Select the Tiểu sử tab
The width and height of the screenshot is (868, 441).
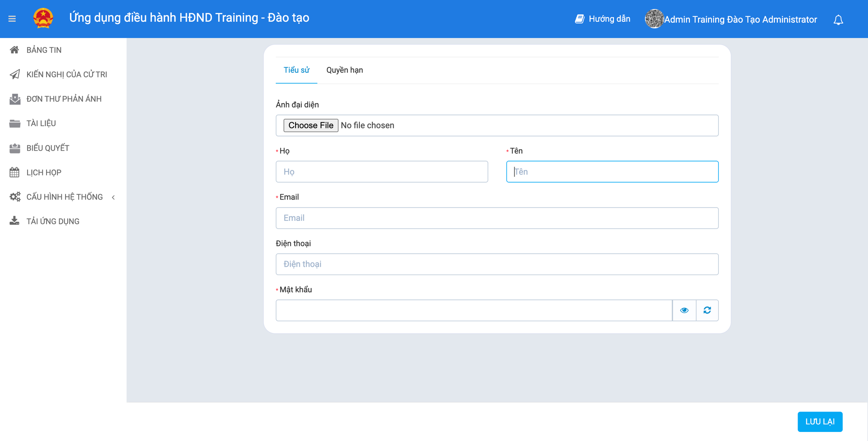(x=296, y=70)
